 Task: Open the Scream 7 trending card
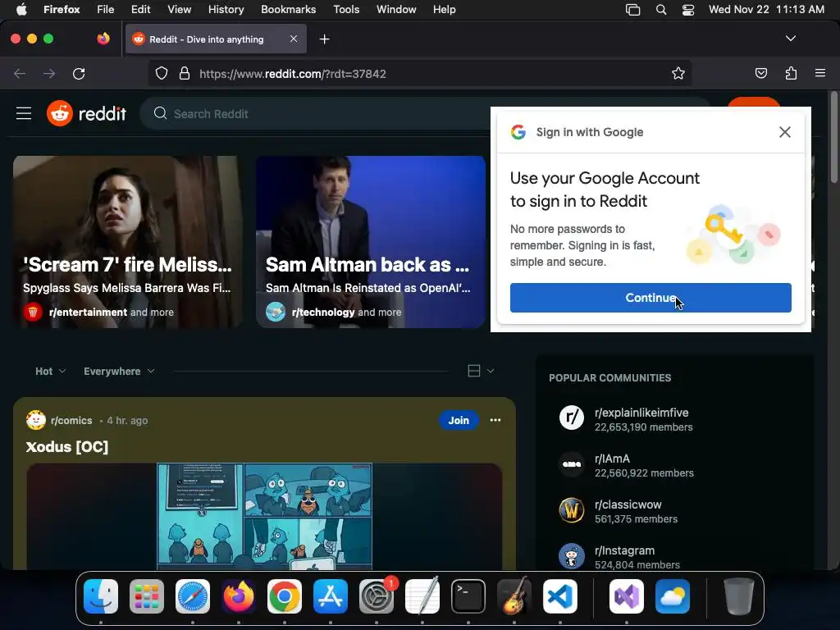tap(127, 242)
